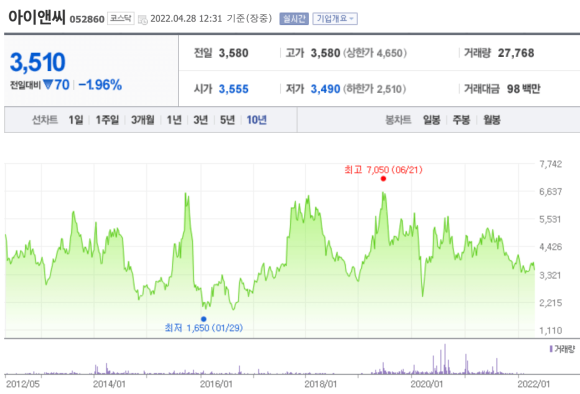Image resolution: width=580 pixels, height=394 pixels.
Task: Click the stock code 052860
Action: [x=87, y=19]
